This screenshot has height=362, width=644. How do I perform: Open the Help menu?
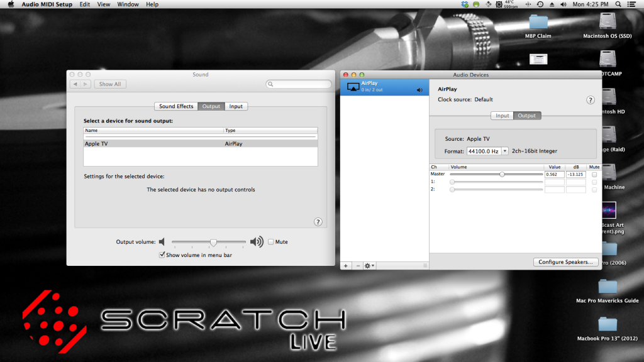pos(152,4)
